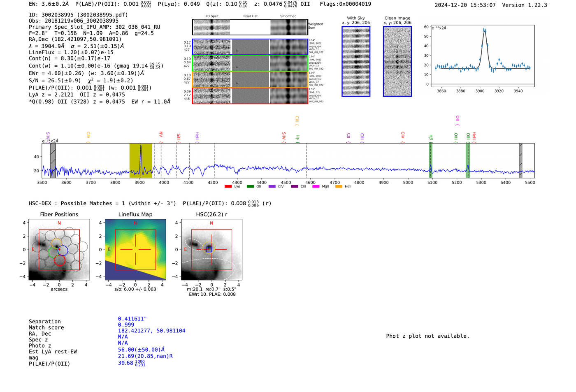
Task: Click the Match score value 0.999
Action: (126, 325)
